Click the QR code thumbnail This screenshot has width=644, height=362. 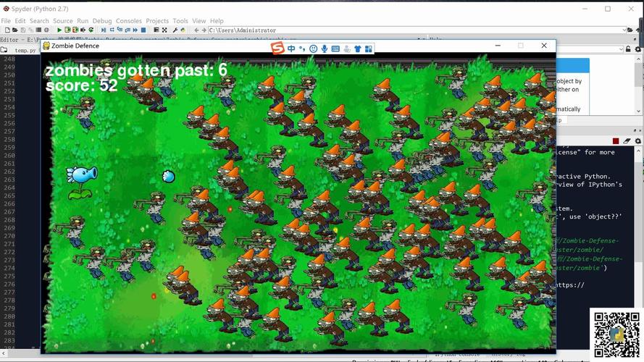617,334
